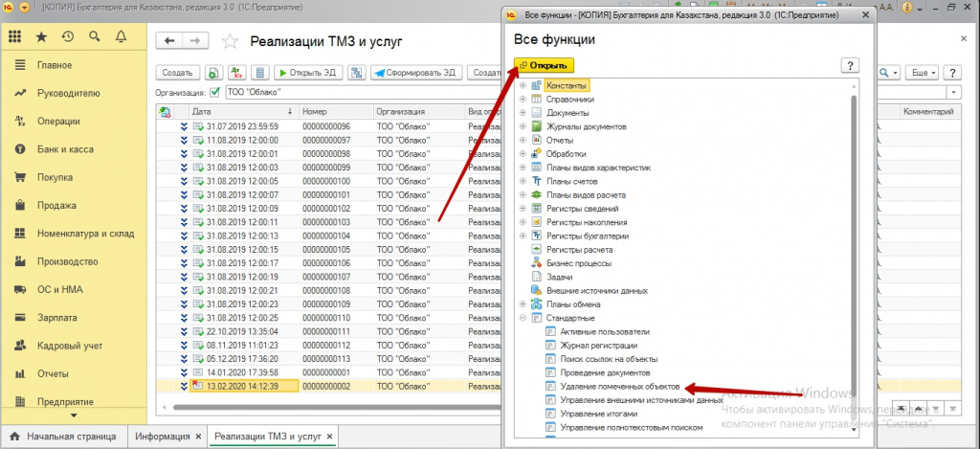Click the structure icon before Сформировать ЭД
This screenshot has width=980, height=449.
[x=357, y=73]
